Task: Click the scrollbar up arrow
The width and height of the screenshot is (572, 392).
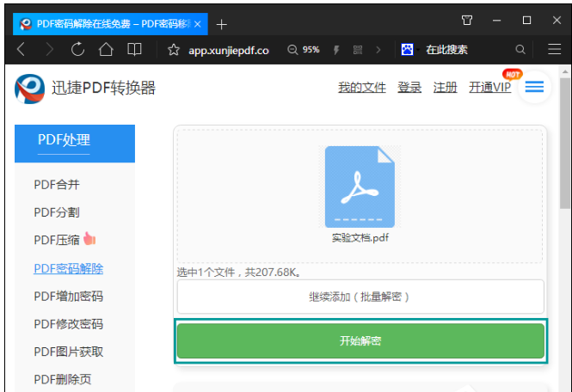Action: click(565, 71)
